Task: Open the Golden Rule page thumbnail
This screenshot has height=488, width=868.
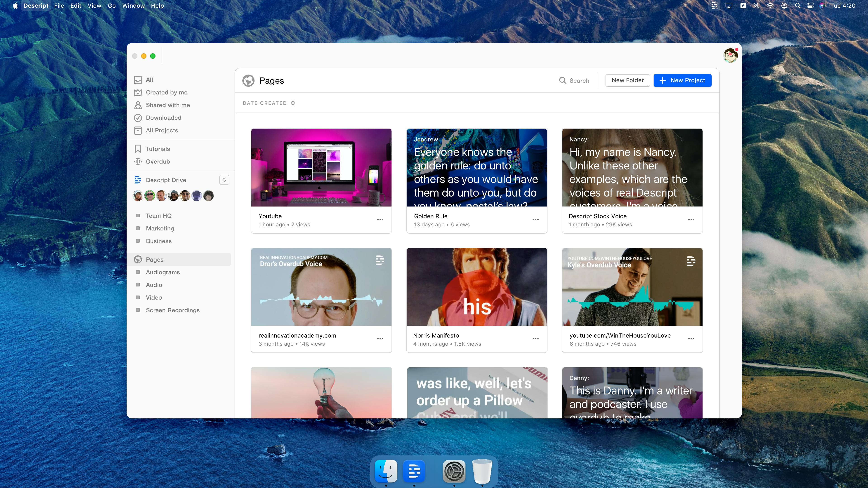Action: [x=477, y=168]
